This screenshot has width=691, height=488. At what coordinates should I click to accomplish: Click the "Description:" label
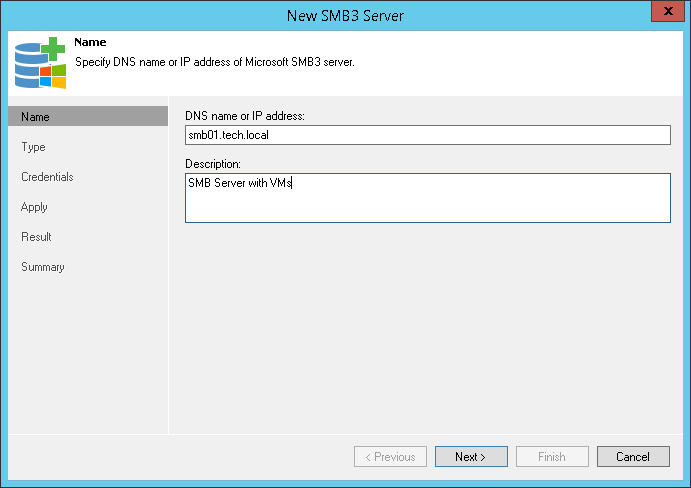tap(213, 163)
